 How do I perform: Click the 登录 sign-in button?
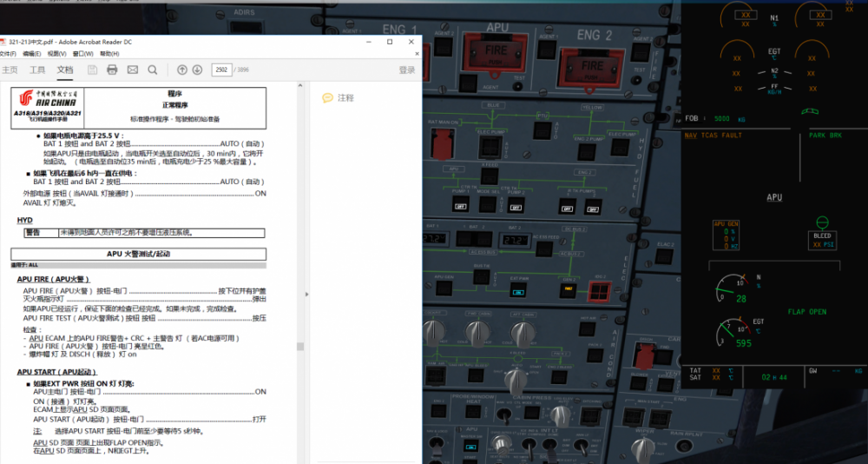pos(406,70)
